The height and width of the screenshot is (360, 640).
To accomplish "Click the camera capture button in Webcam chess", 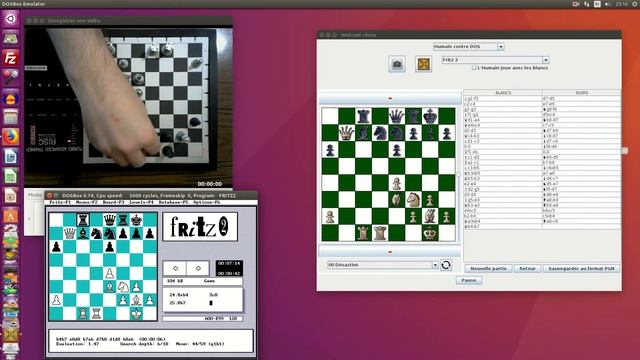I will coord(397,64).
